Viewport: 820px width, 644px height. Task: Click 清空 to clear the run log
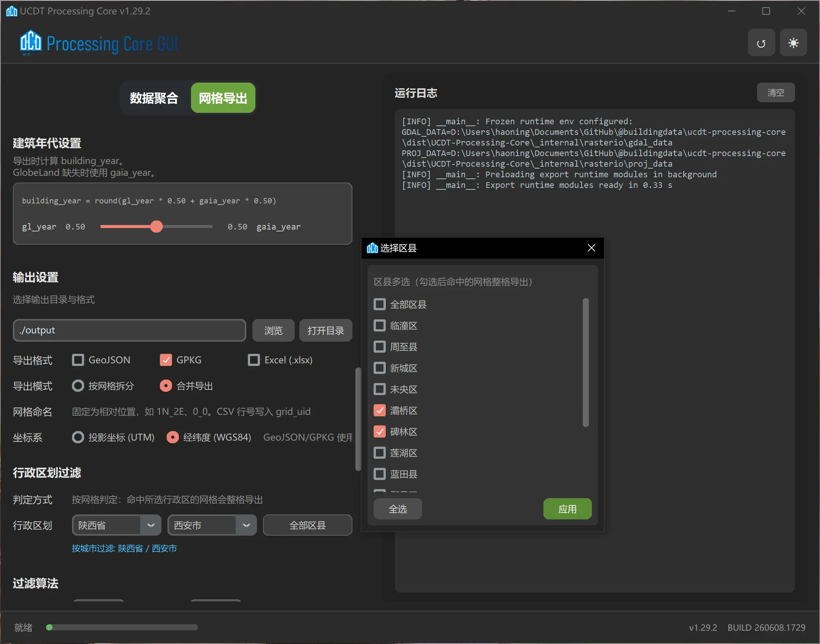[776, 92]
